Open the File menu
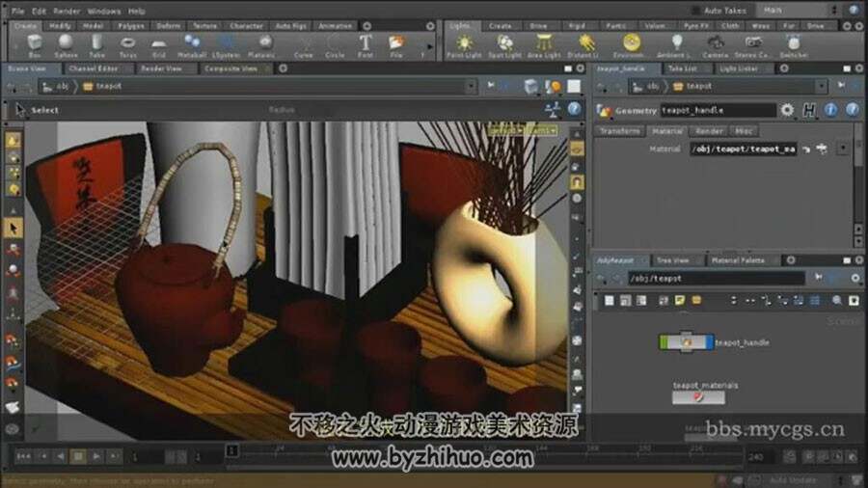 pyautogui.click(x=17, y=11)
